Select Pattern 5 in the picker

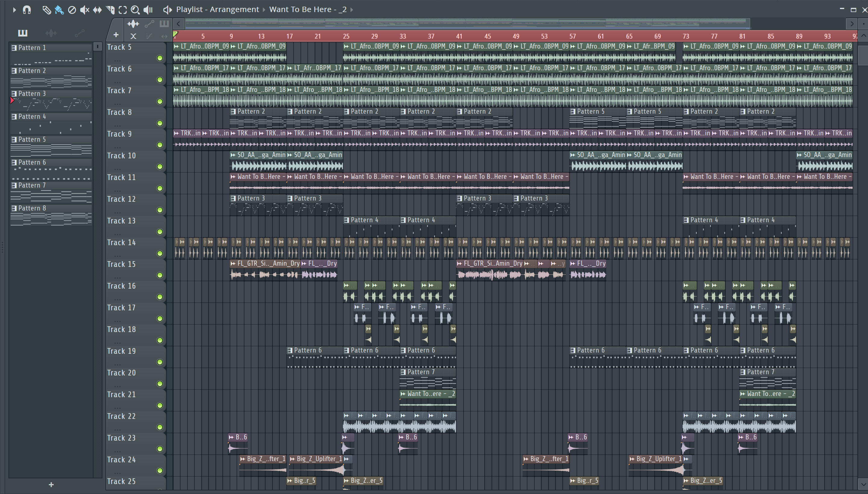(x=32, y=139)
